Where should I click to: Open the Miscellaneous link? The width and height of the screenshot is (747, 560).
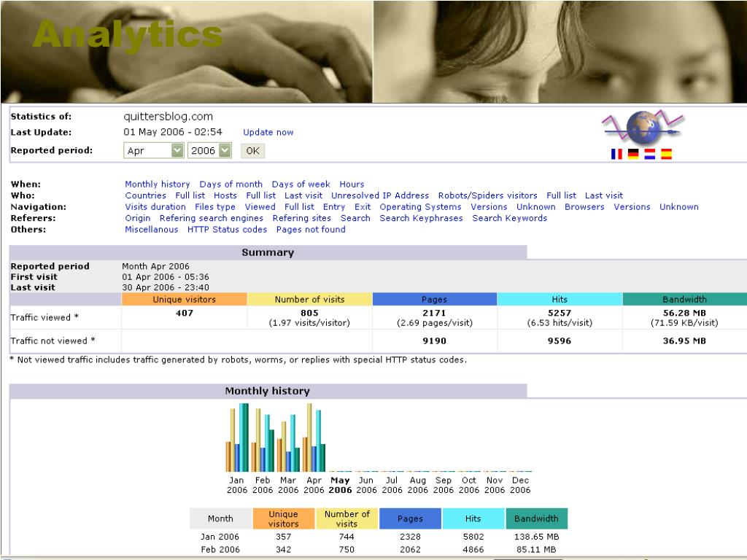pos(152,230)
